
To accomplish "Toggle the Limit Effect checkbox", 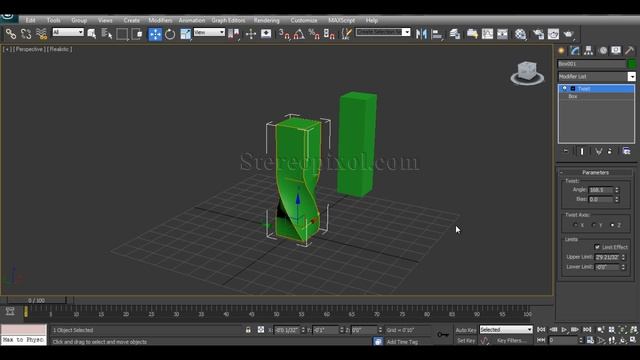I will pyautogui.click(x=597, y=247).
